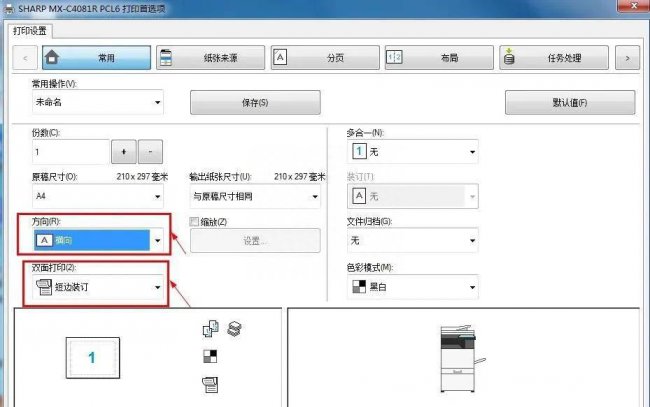Screen dimensions: 650x407
Task: Open the 输出纸张尺寸 dropdown
Action: point(255,196)
